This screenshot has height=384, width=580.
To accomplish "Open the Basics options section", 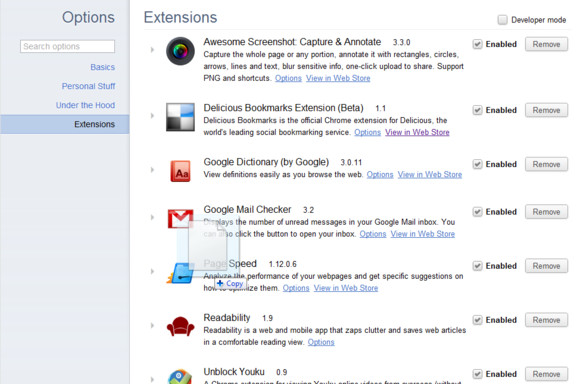I will pos(102,67).
